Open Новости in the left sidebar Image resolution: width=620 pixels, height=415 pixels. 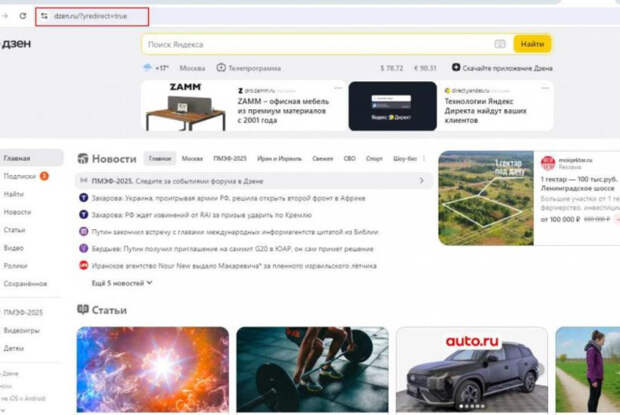17,212
